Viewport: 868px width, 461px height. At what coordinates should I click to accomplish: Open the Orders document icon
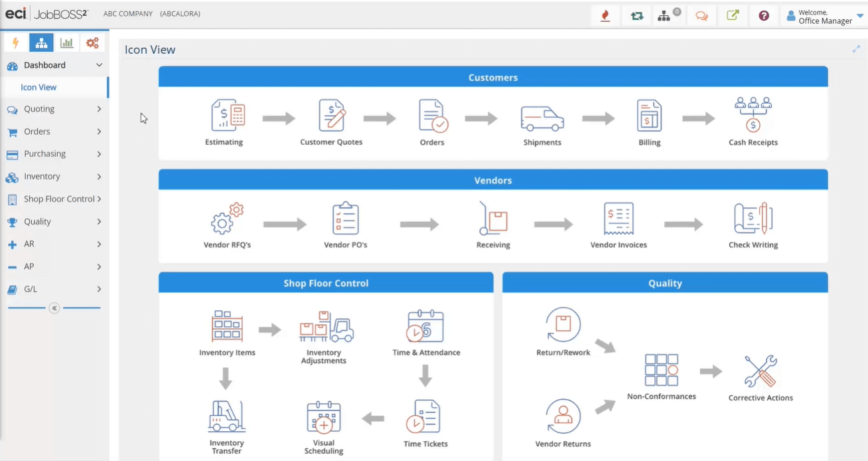tap(433, 116)
